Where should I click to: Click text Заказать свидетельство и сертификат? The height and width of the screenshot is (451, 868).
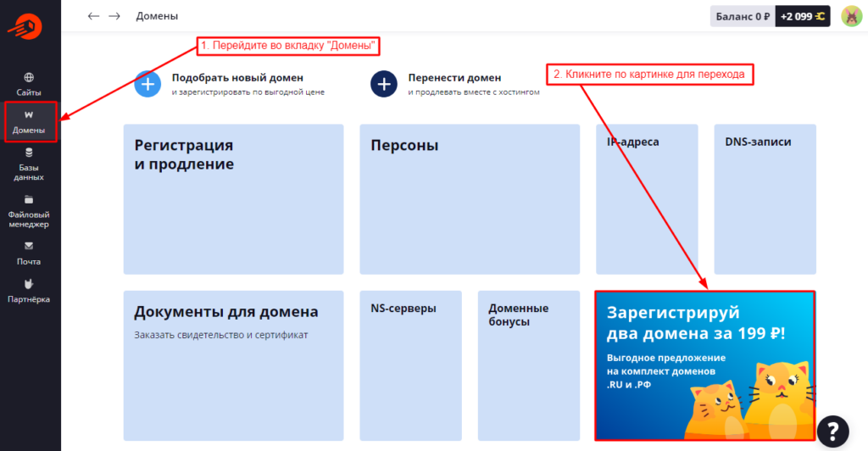(x=221, y=335)
